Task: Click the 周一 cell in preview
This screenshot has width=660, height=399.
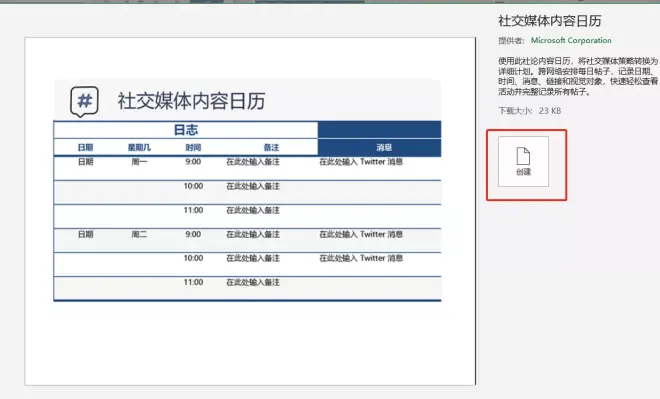Action: click(139, 162)
